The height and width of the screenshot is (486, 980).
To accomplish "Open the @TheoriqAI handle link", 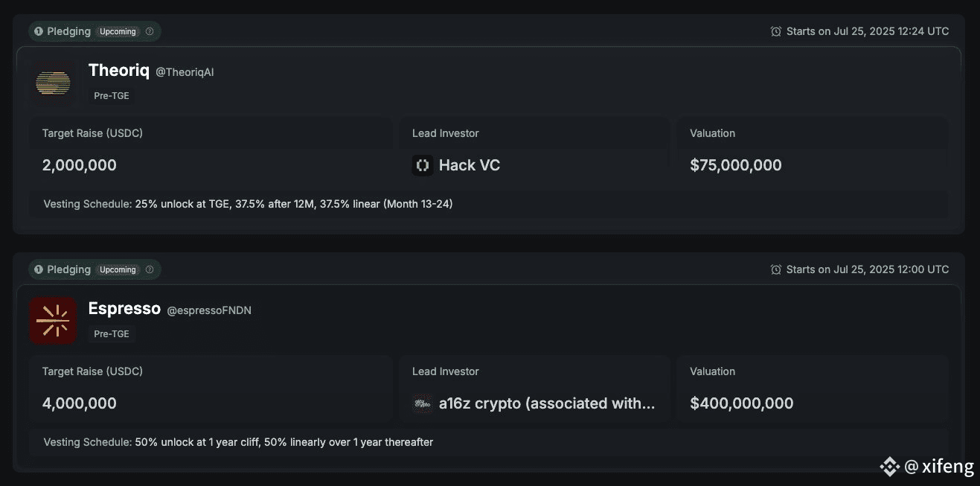I will click(185, 72).
